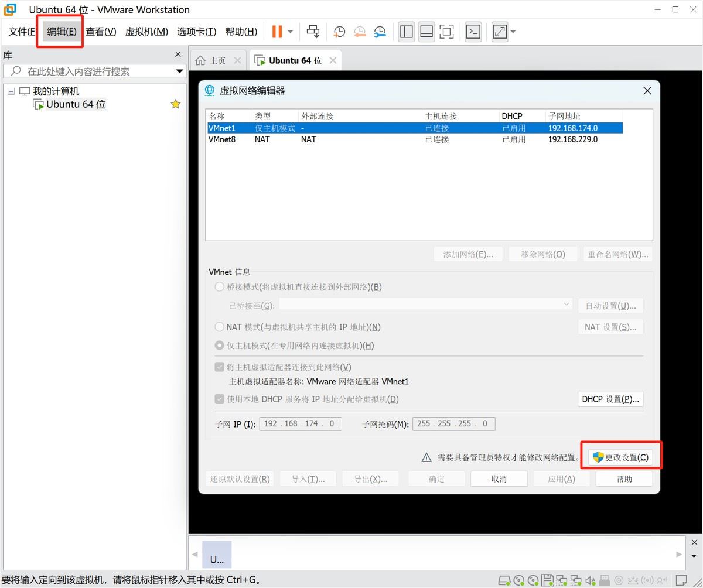This screenshot has width=703, height=588.
Task: Close the 主页 tab with its X
Action: click(237, 60)
